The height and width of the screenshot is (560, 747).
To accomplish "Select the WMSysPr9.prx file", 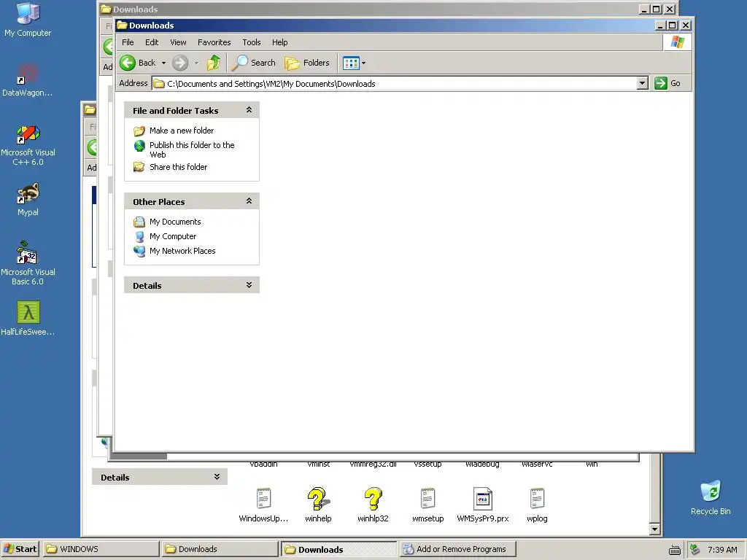I will (483, 505).
